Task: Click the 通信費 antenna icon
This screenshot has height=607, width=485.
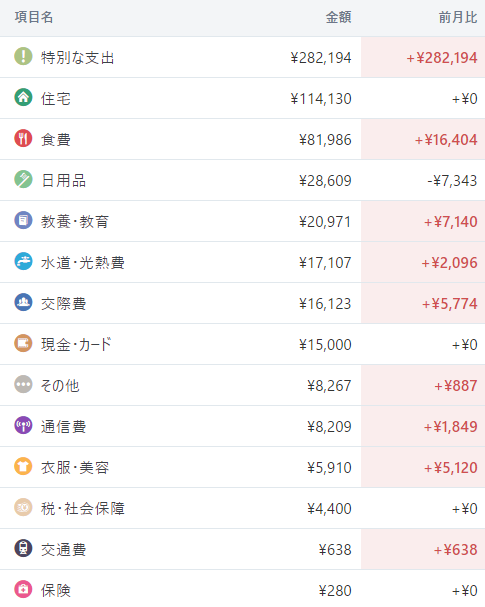Action: (23, 425)
